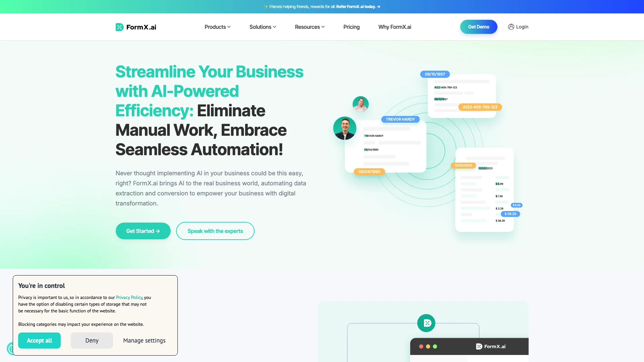
Task: Click the arrow icon on Get Started button
Action: click(158, 231)
